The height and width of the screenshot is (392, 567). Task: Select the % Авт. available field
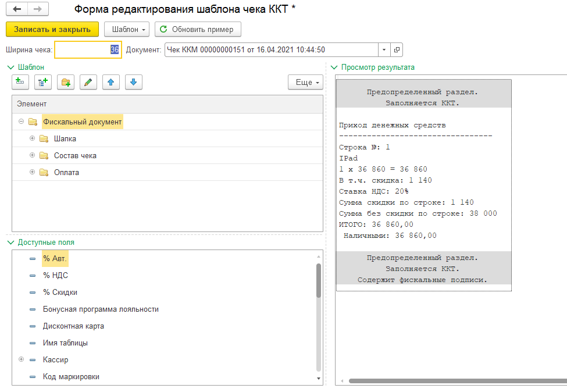point(55,259)
